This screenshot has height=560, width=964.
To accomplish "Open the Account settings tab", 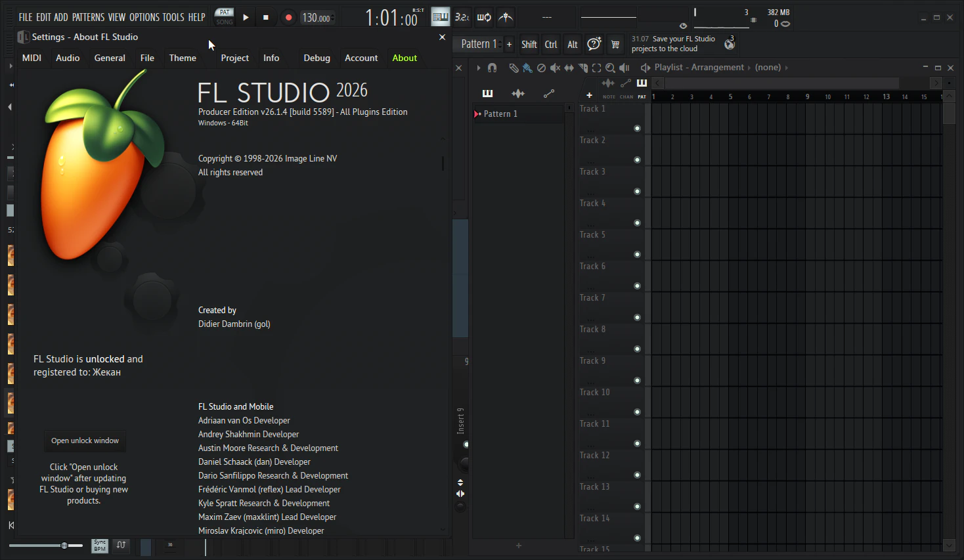I will pyautogui.click(x=361, y=58).
